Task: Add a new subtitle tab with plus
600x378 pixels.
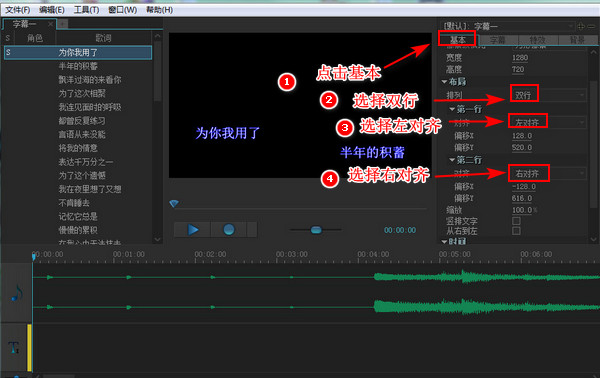Action: (63, 24)
